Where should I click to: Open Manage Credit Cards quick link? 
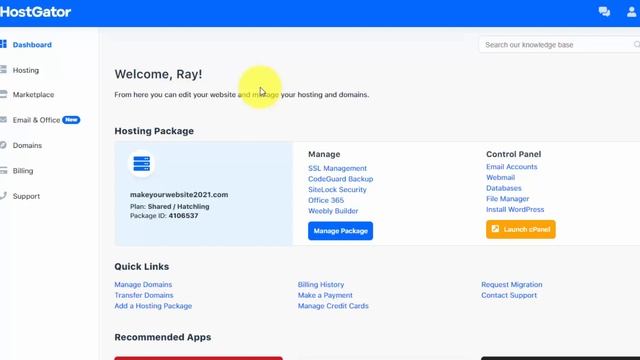click(333, 306)
